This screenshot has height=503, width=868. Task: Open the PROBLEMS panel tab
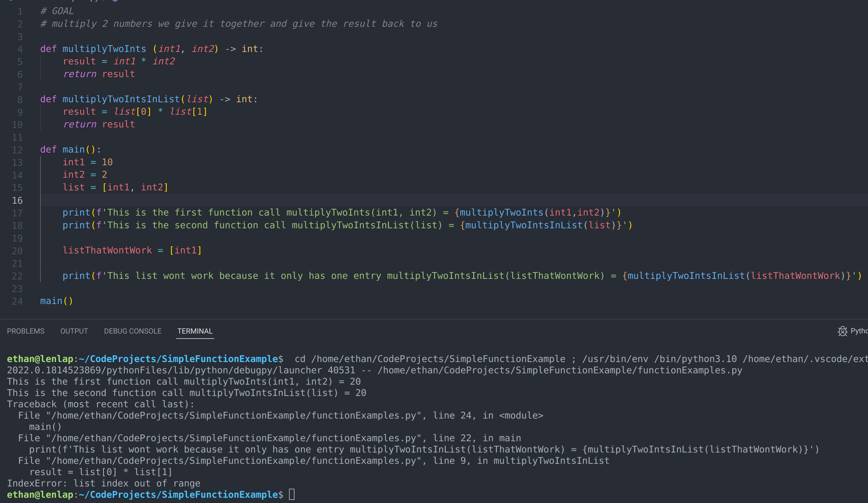26,331
